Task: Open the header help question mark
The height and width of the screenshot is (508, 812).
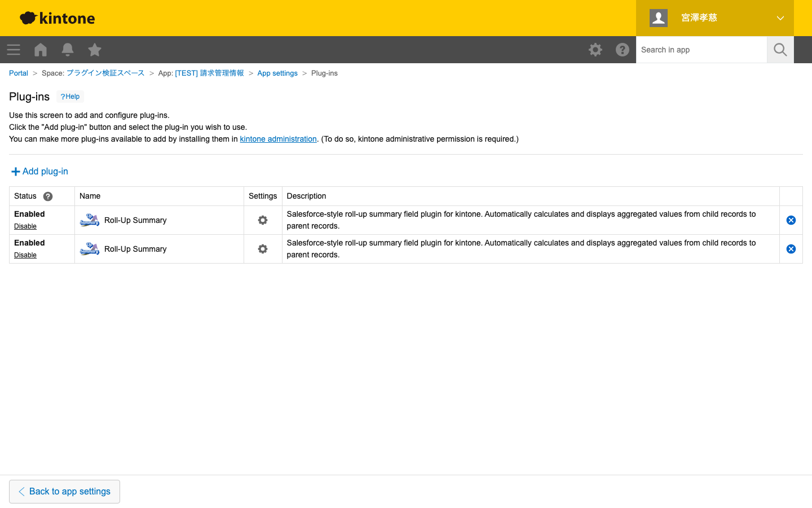Action: 623,50
